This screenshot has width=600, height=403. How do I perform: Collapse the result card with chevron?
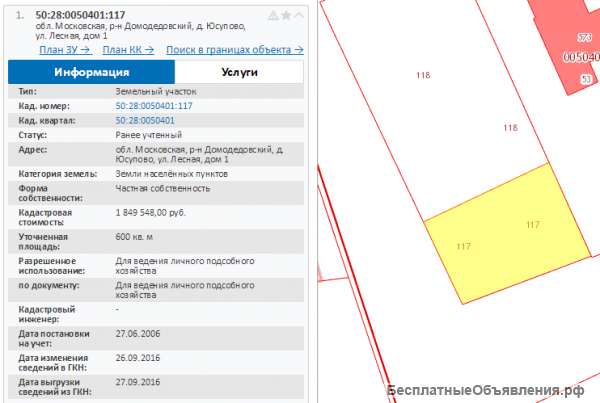tap(298, 16)
